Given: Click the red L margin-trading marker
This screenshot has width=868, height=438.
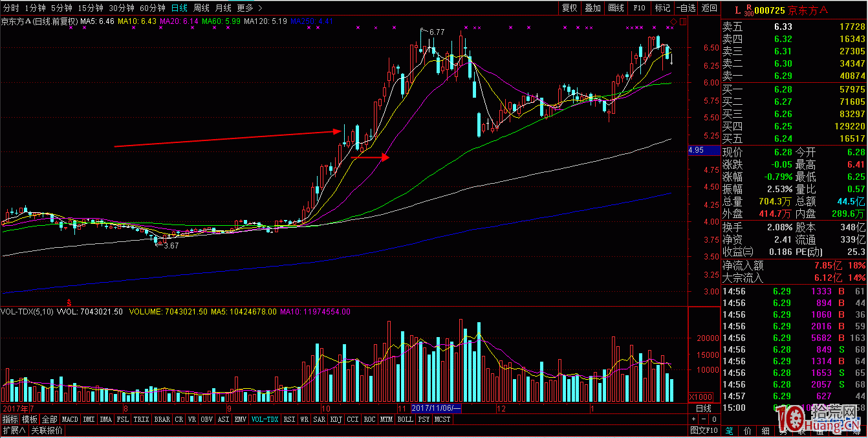Looking at the screenshot, I should 738,10.
